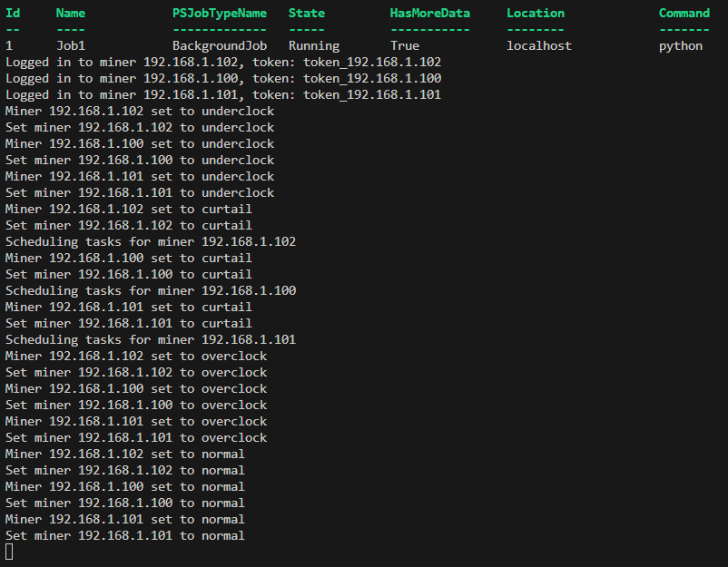Click the Scheduling tasks line for miner 192.168.1.102
This screenshot has width=728, height=567.
click(151, 241)
